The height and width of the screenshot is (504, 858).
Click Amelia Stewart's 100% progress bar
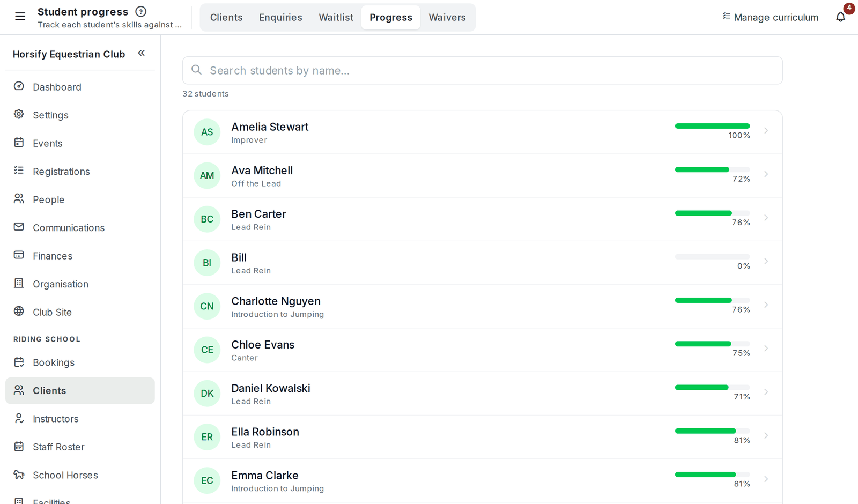(713, 126)
